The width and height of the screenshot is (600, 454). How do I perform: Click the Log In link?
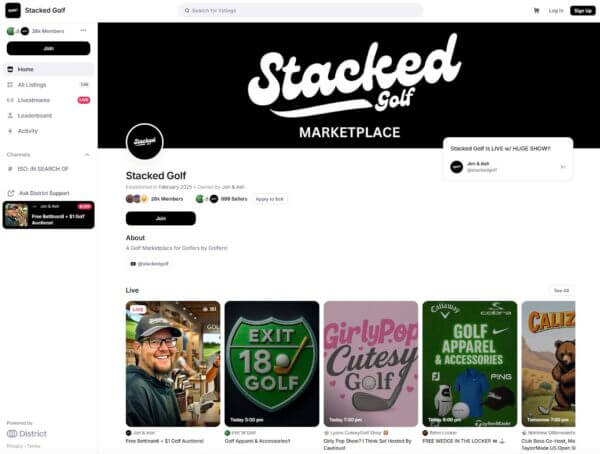[x=556, y=11]
